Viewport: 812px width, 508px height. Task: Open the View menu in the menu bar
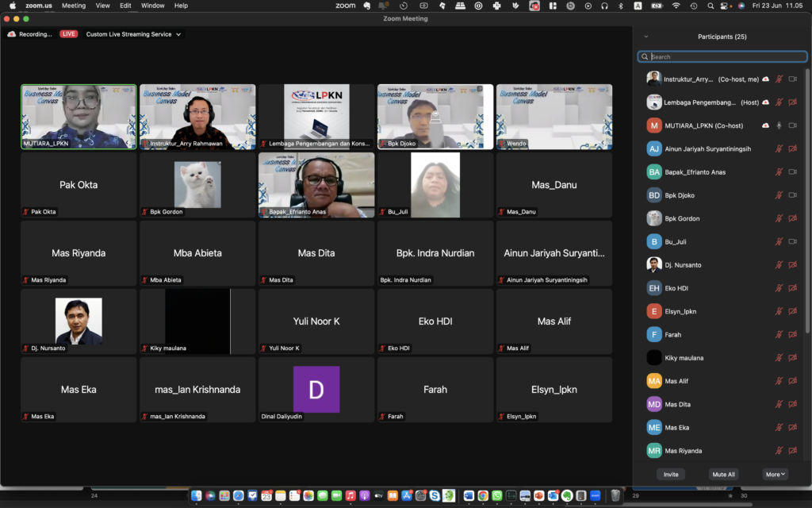point(102,6)
